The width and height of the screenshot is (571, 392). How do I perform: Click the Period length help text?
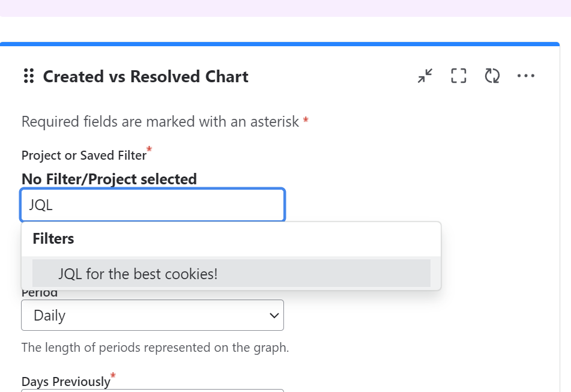tap(155, 348)
